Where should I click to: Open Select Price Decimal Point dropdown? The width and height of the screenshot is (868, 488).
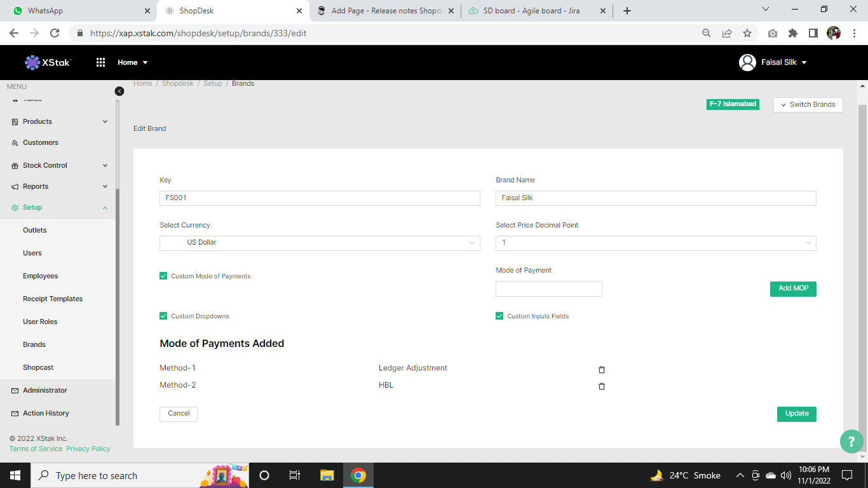[655, 243]
